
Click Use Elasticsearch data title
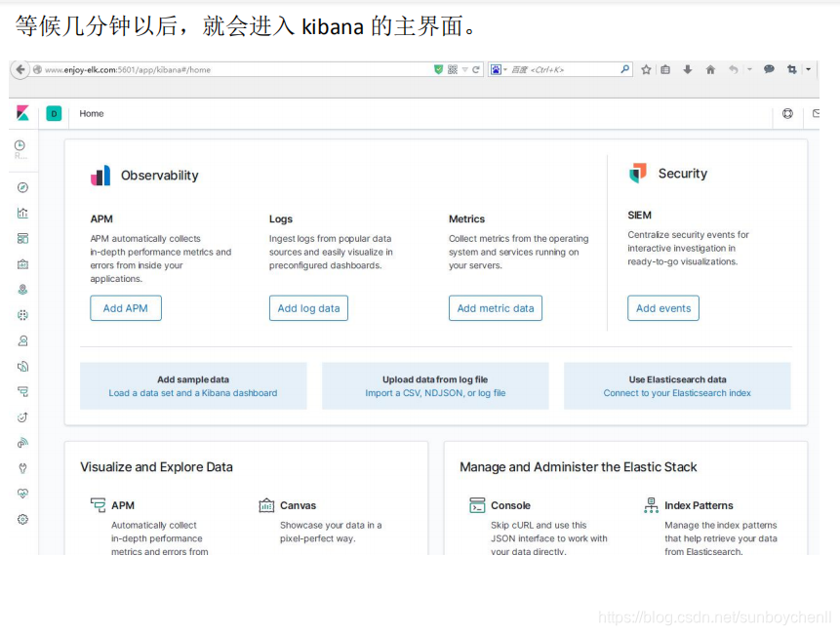pyautogui.click(x=677, y=379)
